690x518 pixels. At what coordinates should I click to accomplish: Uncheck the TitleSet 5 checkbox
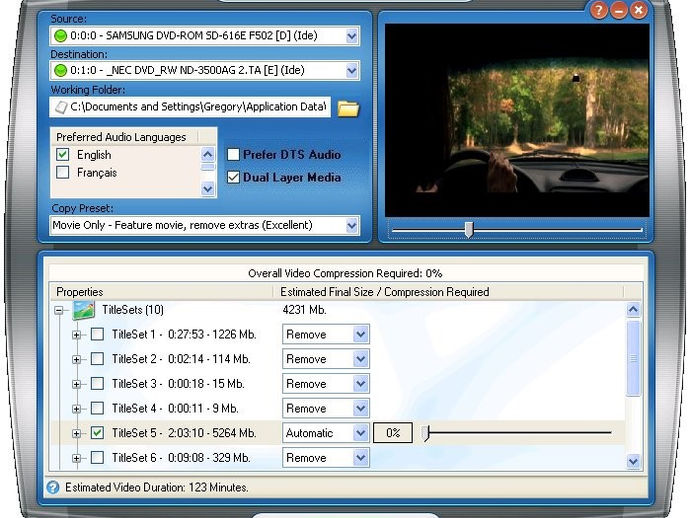pos(97,433)
